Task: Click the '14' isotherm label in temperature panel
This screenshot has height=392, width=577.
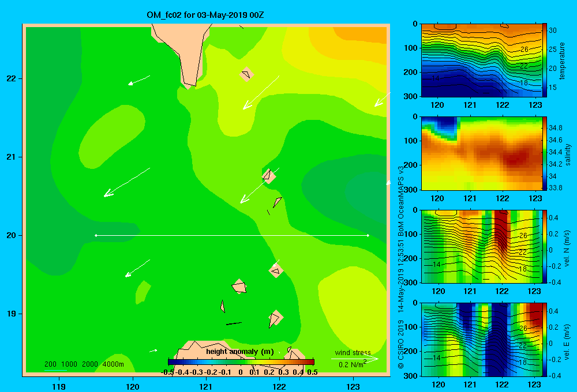Action: coord(435,78)
